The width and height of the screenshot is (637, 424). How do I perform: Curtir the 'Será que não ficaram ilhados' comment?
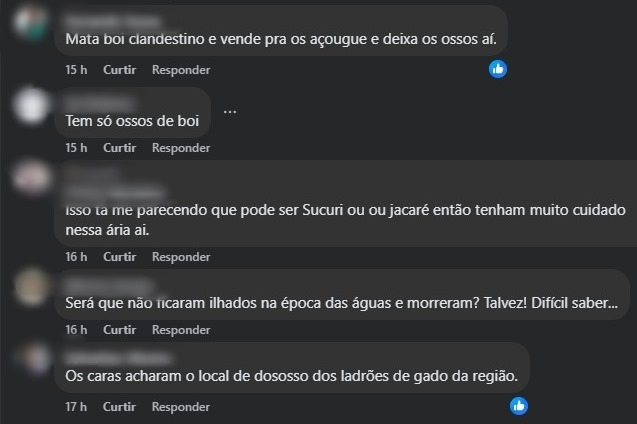tap(119, 330)
